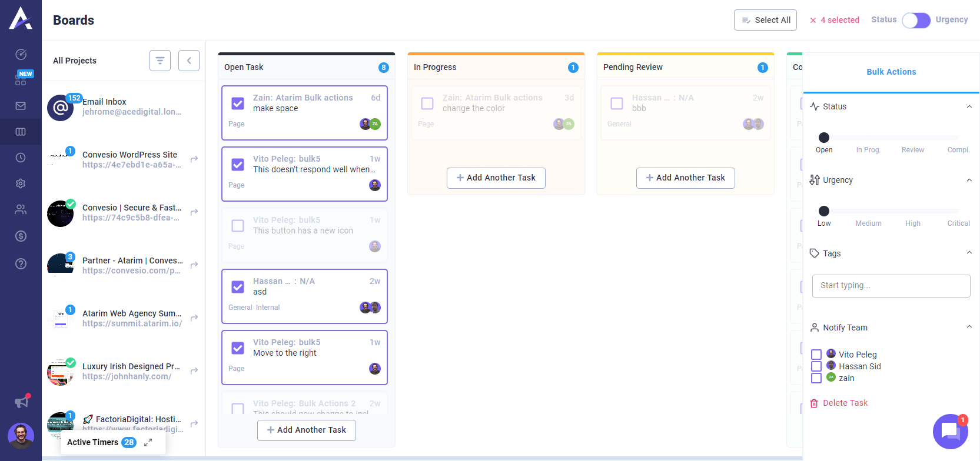Check the 'bbb' task checkbox
980x461 pixels.
click(617, 103)
